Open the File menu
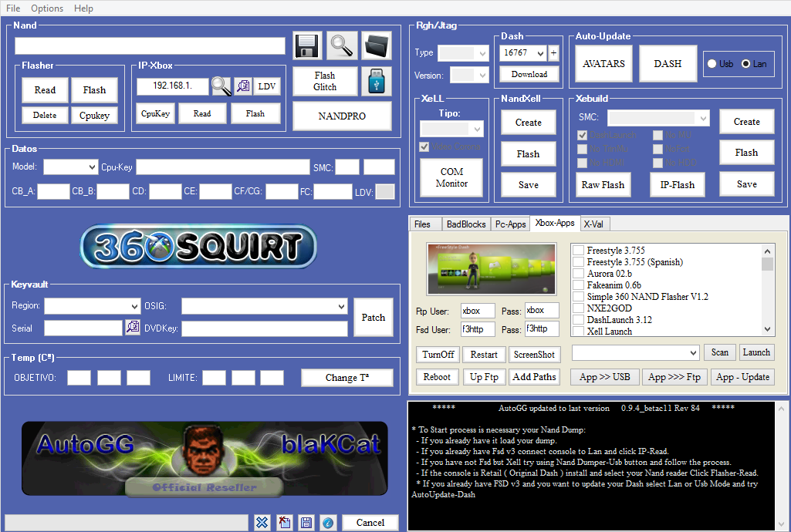Image resolution: width=791 pixels, height=532 pixels. (x=13, y=8)
